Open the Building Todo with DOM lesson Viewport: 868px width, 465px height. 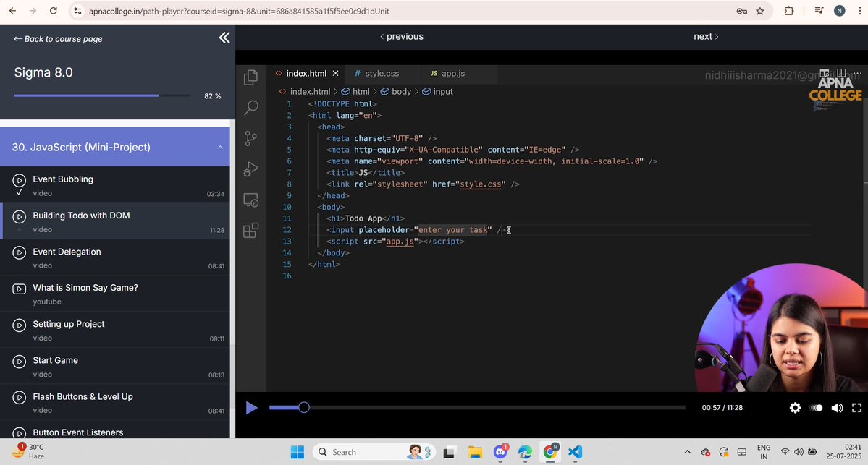[x=114, y=221]
